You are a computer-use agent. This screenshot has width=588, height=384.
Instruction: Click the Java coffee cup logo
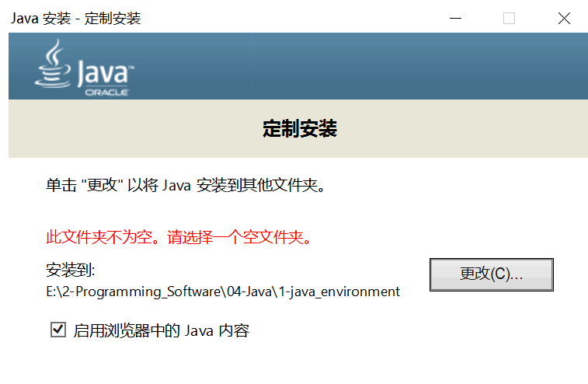pos(53,64)
